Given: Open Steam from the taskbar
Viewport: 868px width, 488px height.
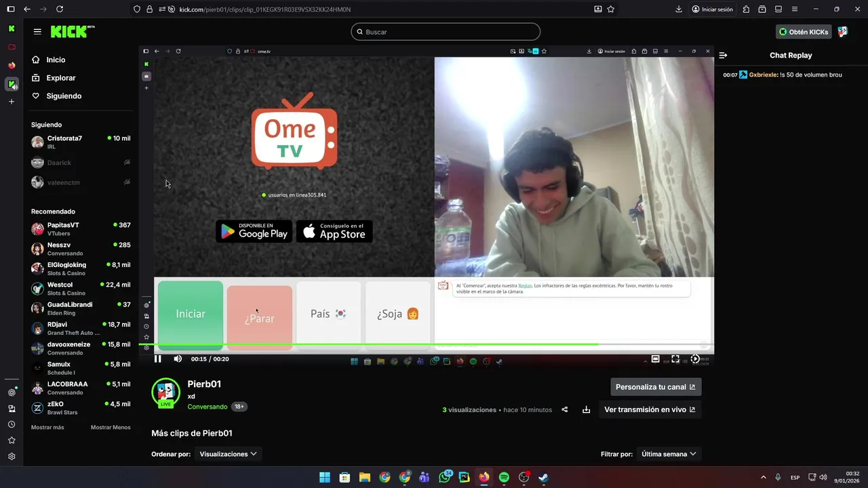Looking at the screenshot, I should pyautogui.click(x=544, y=477).
